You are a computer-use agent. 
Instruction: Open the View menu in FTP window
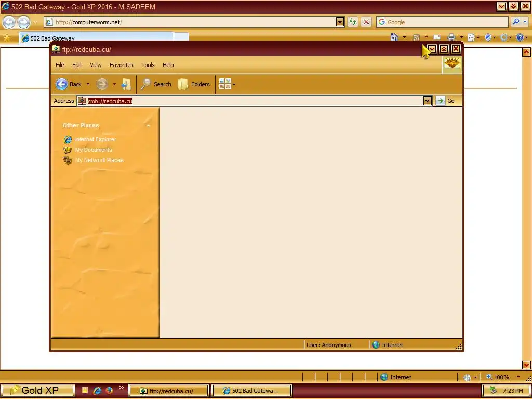(96, 65)
